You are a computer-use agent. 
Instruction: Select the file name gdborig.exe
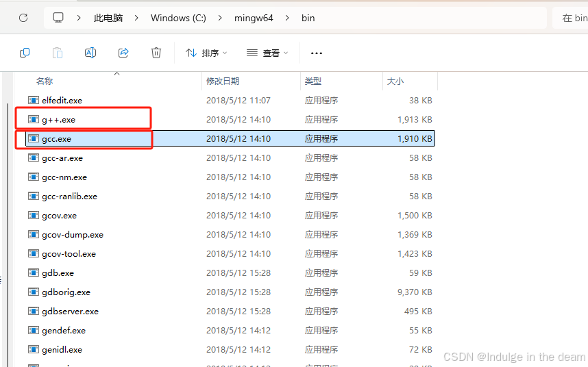[x=66, y=292]
